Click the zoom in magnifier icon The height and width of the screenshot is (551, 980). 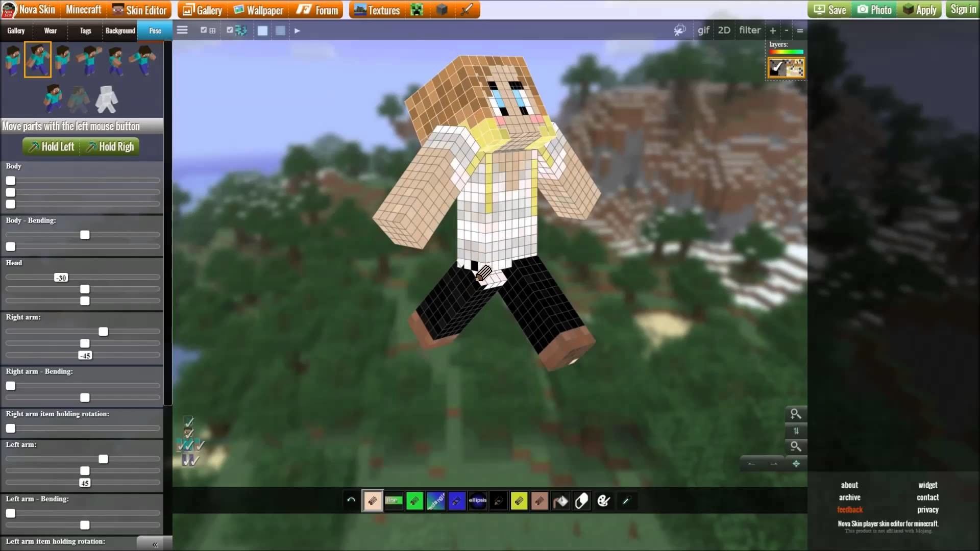point(796,414)
